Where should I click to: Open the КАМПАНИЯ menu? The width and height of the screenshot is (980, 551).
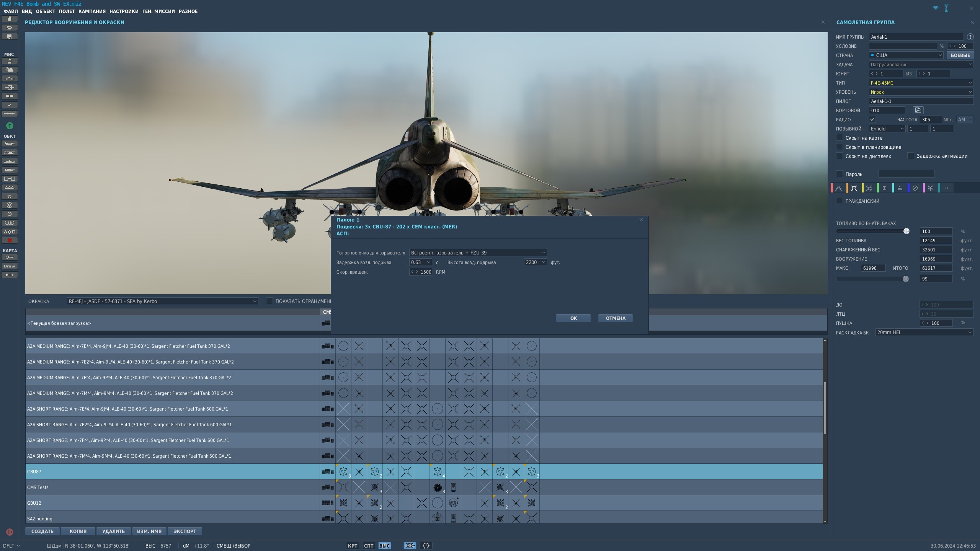(92, 11)
